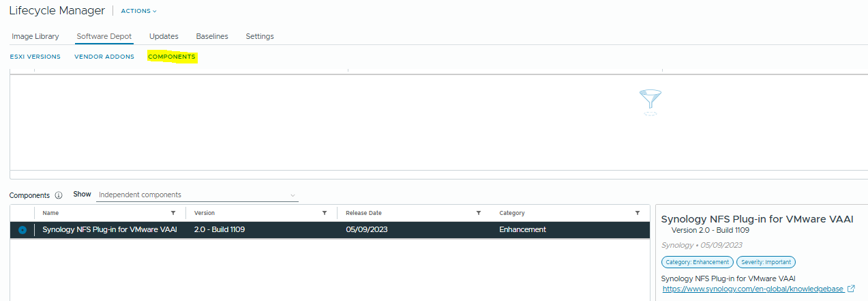This screenshot has height=301, width=868.
Task: Click the highlighted Components sub-tab
Action: coord(172,57)
